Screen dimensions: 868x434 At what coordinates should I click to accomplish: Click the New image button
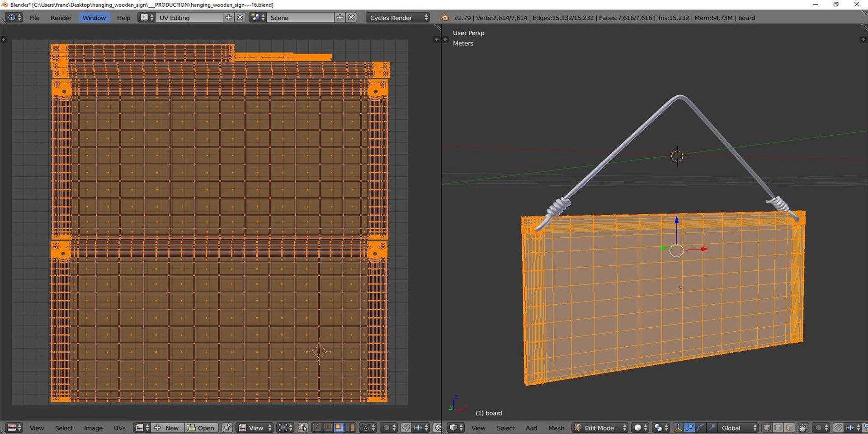(167, 428)
